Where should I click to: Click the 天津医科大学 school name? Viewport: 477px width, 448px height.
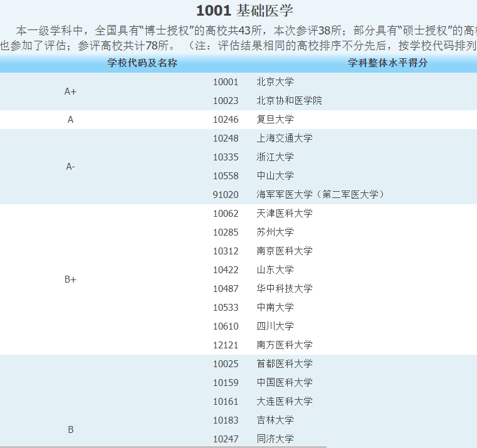[x=284, y=214]
